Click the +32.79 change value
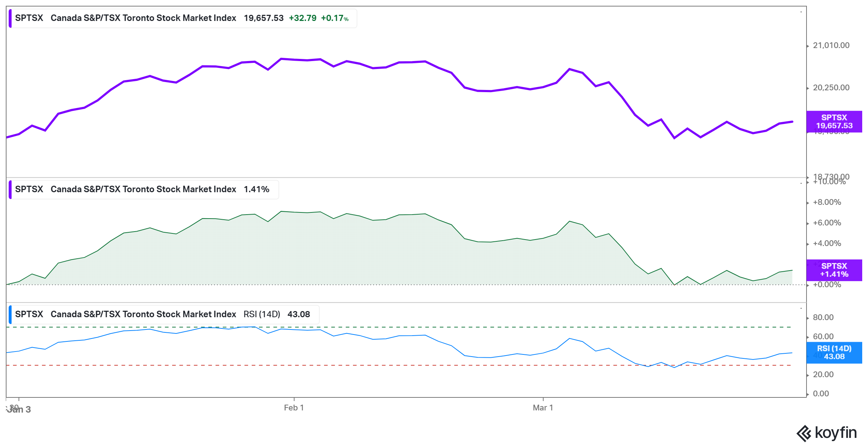Image resolution: width=868 pixels, height=448 pixels. pyautogui.click(x=303, y=18)
